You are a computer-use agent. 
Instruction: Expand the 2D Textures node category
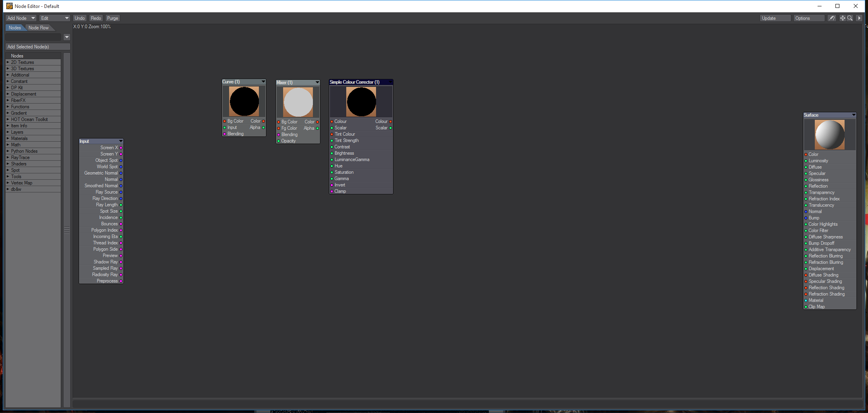click(x=8, y=62)
